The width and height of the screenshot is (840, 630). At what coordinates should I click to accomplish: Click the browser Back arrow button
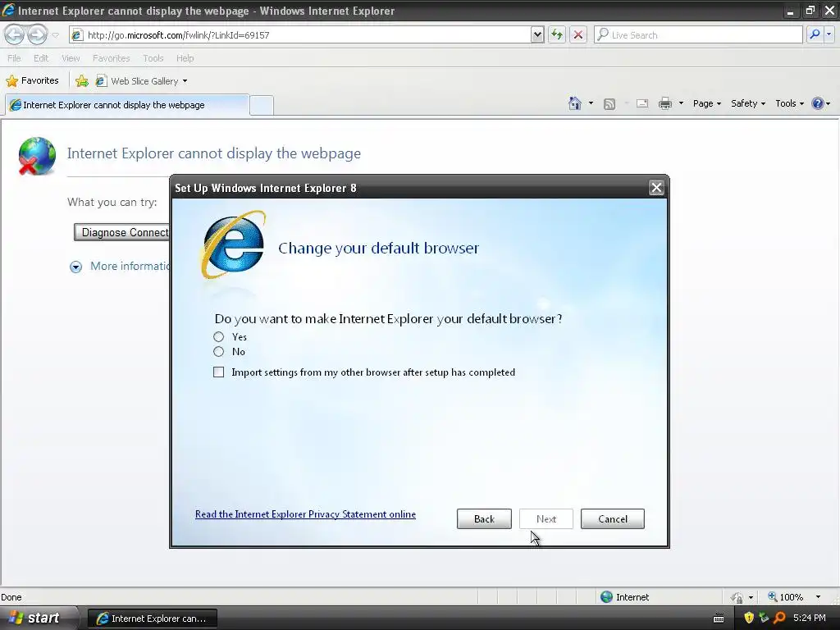[x=14, y=34]
